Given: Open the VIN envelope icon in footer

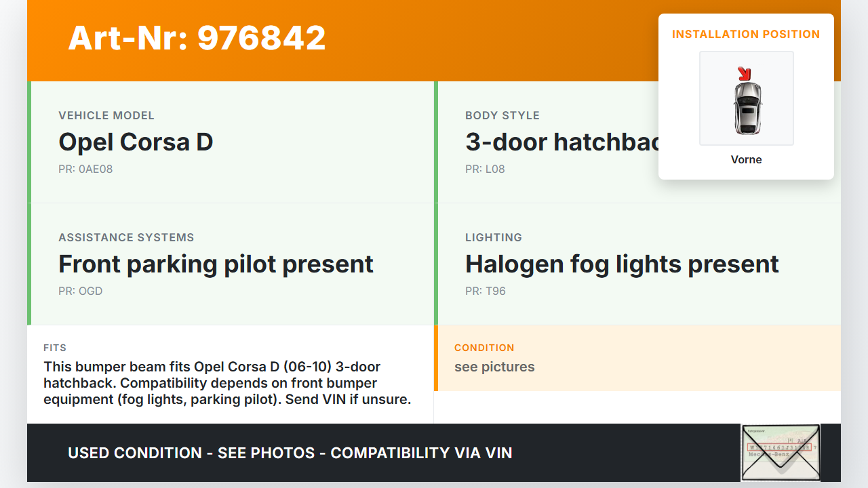Looking at the screenshot, I should coord(781,452).
